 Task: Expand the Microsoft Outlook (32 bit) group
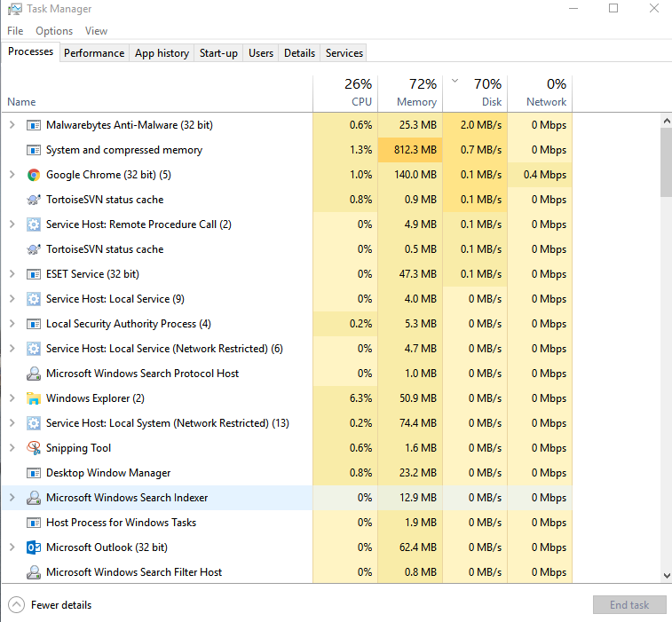12,547
